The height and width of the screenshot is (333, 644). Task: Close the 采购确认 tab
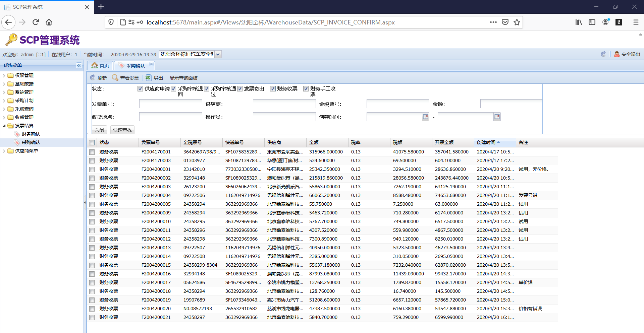pos(151,64)
